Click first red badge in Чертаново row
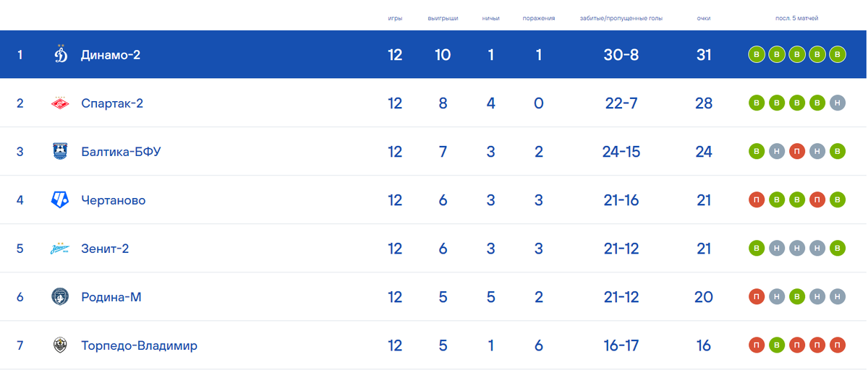This screenshot has height=370, width=868. pyautogui.click(x=757, y=200)
